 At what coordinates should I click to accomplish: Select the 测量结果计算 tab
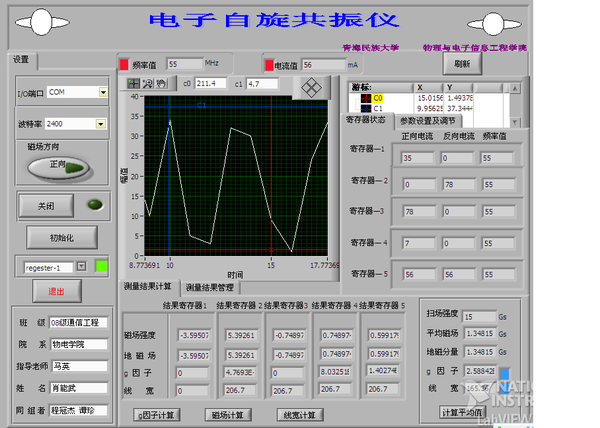pos(147,286)
